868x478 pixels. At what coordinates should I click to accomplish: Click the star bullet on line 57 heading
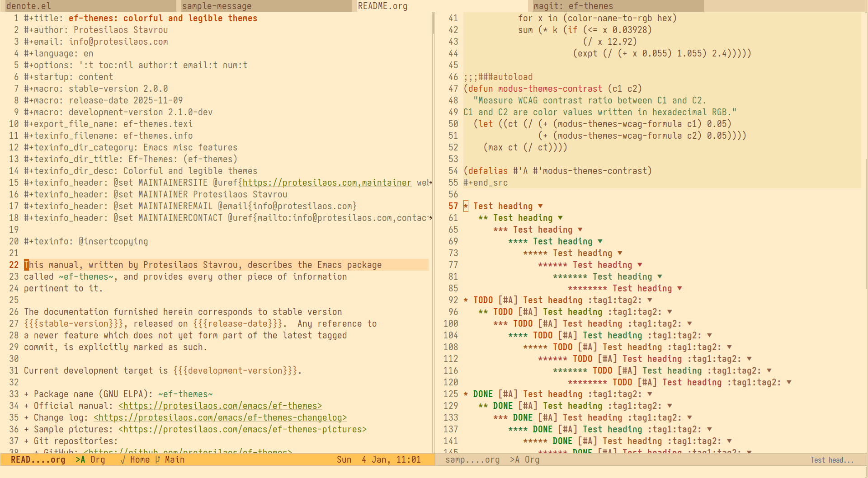466,206
